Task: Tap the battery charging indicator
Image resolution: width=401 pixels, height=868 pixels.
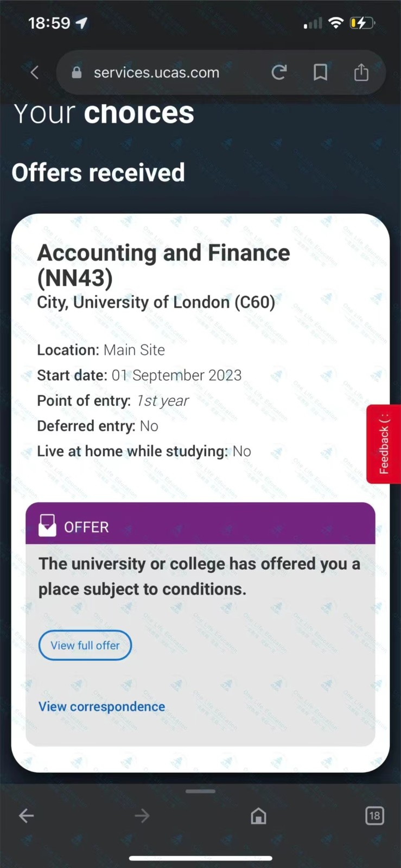Action: [x=362, y=23]
